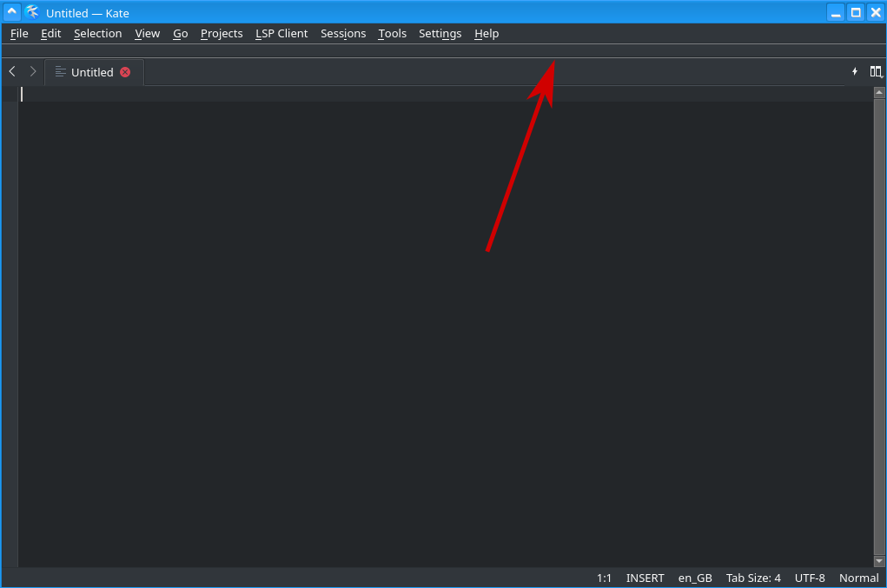
Task: Click the Kate logo in the title bar
Action: pyautogui.click(x=32, y=12)
